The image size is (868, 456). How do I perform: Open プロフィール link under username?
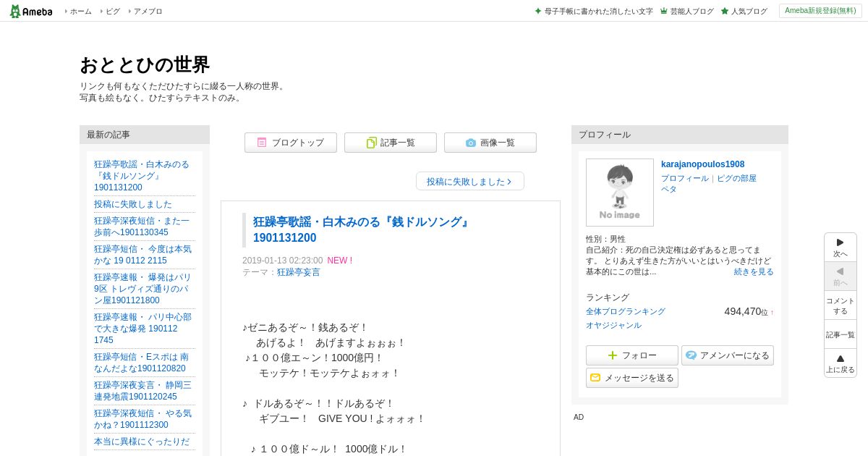(685, 178)
